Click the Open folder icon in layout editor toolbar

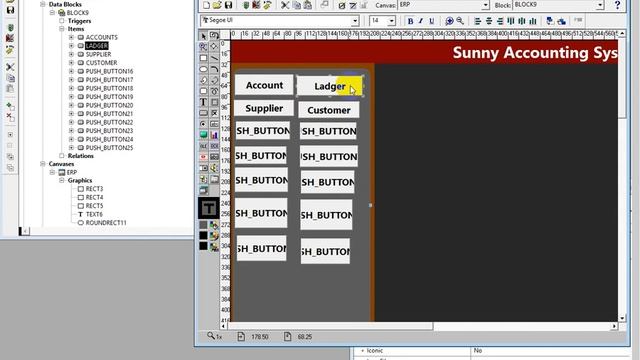pyautogui.click(x=217, y=5)
